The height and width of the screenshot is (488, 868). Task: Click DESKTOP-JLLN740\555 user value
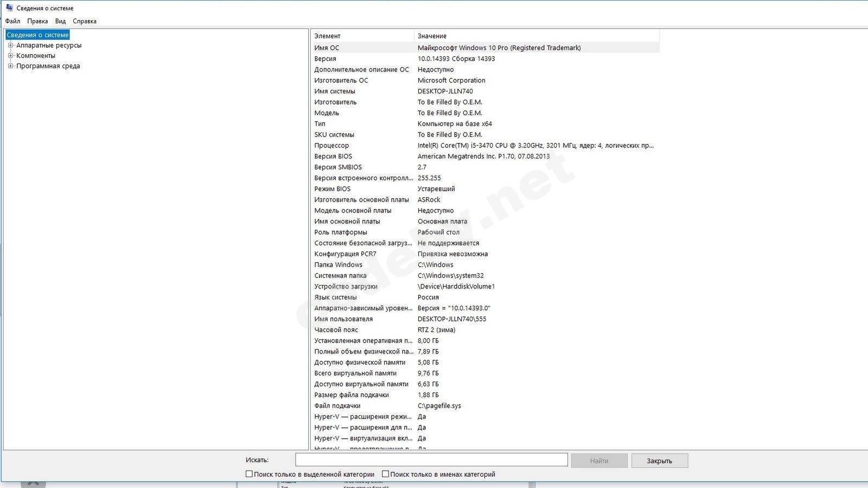point(452,319)
